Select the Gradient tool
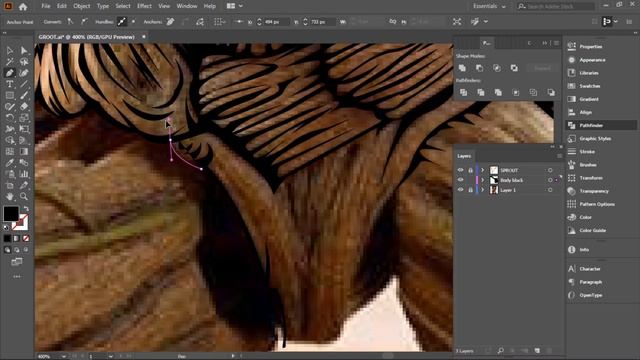Image resolution: width=640 pixels, height=360 pixels. coord(24,151)
